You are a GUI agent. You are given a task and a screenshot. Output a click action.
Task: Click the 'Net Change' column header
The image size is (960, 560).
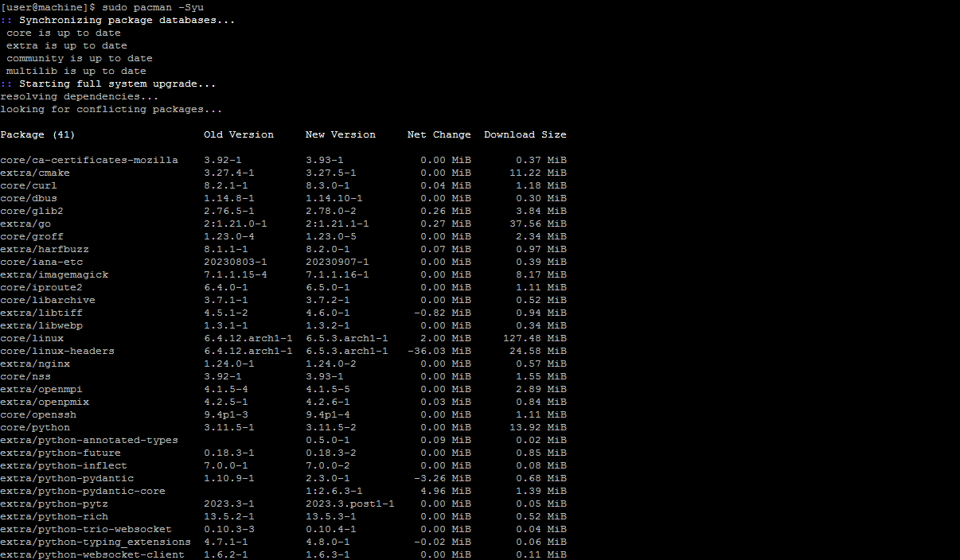[x=439, y=134]
